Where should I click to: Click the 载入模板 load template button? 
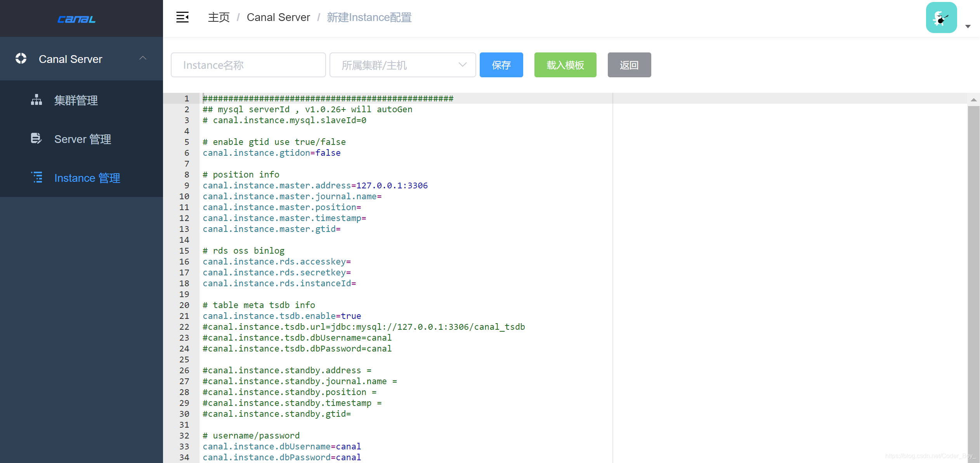[x=565, y=65]
